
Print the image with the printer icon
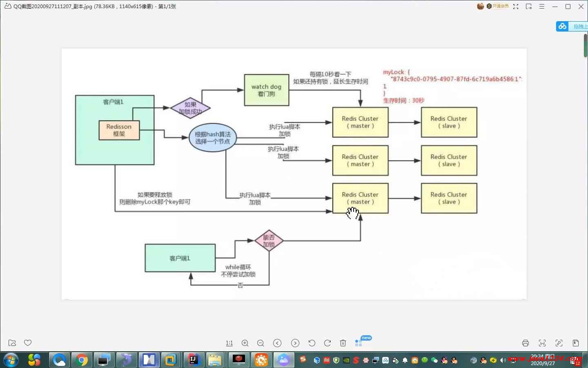tap(526, 343)
